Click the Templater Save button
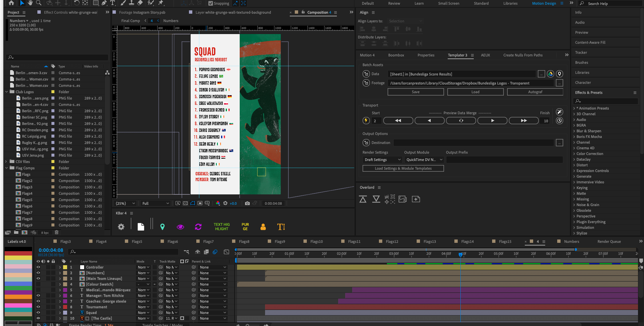Image resolution: width=644 pixels, height=326 pixels. 416,92
